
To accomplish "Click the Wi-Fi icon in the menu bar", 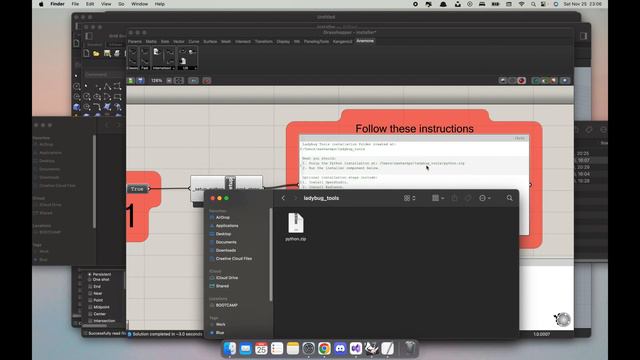I will tap(522, 4).
